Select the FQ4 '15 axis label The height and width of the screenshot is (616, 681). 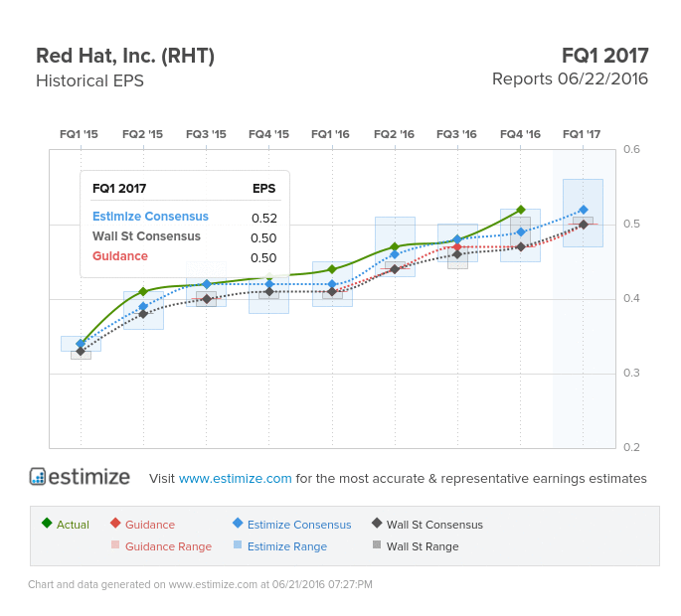click(268, 134)
